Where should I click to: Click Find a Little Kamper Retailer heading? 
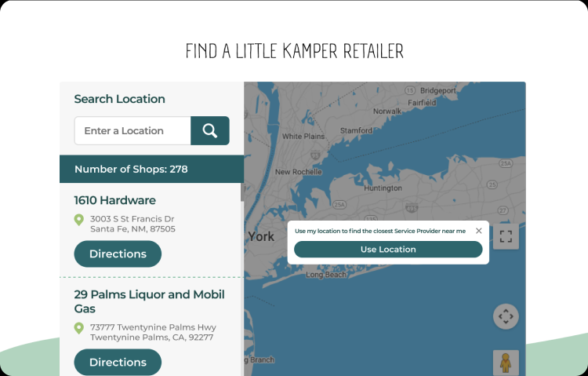(294, 51)
